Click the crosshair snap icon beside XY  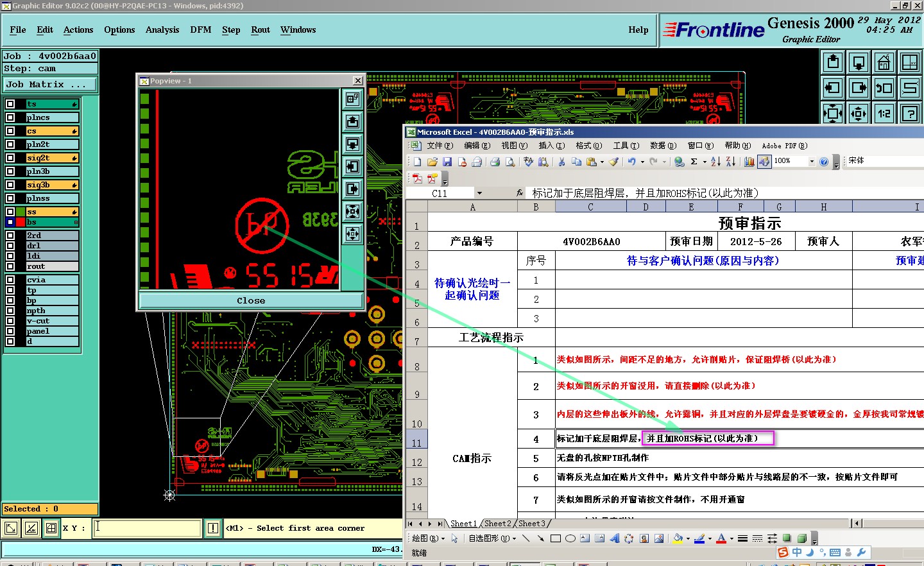(51, 528)
